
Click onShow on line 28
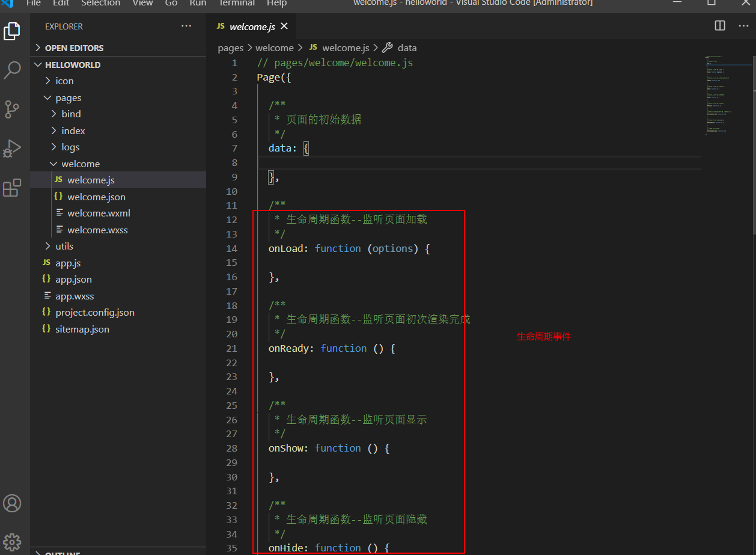286,448
